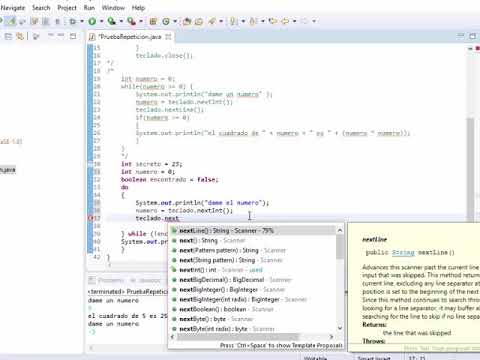Click the Debug toolbar icon

coord(72,21)
